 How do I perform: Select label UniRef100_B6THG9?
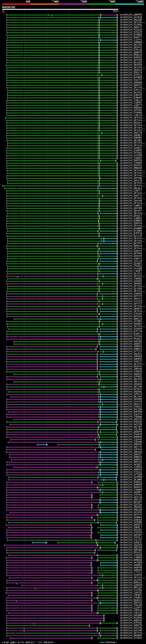131,253
